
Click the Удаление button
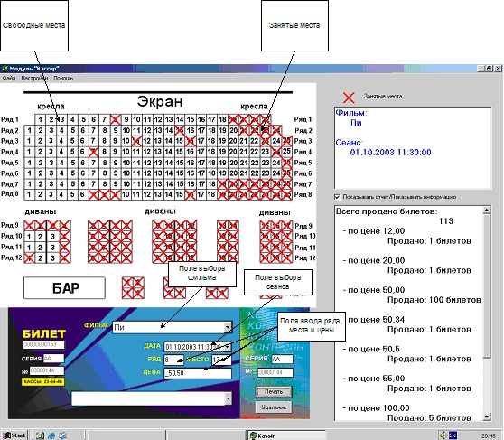[x=274, y=407]
